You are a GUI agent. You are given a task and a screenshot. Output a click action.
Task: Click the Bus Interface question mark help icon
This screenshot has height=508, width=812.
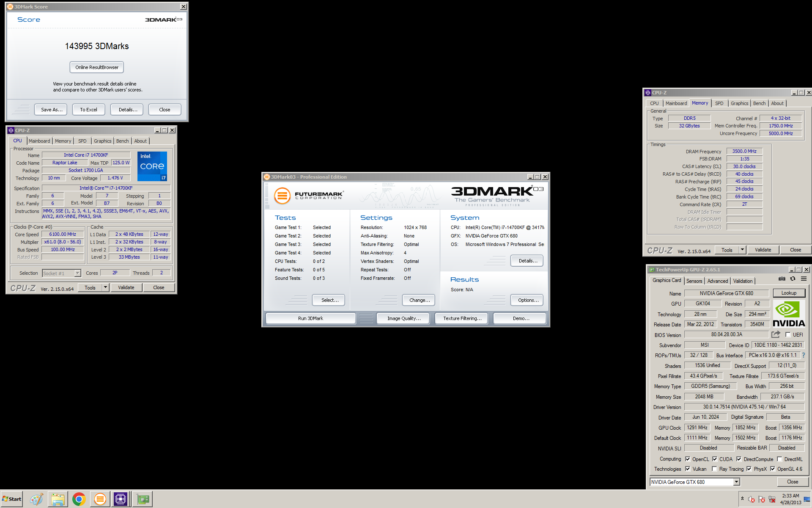tap(804, 355)
